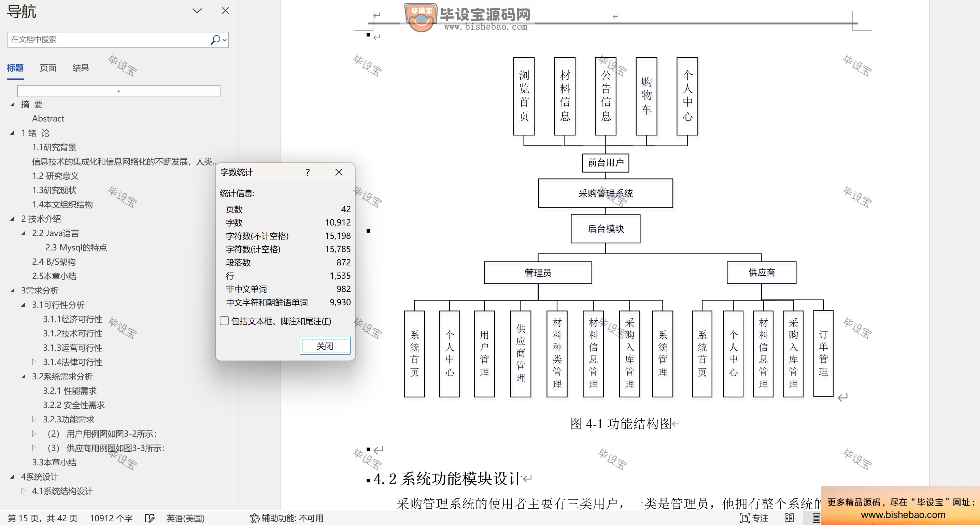Click the 后台模块 box in diagram
The width and height of the screenshot is (980, 525).
click(x=606, y=229)
